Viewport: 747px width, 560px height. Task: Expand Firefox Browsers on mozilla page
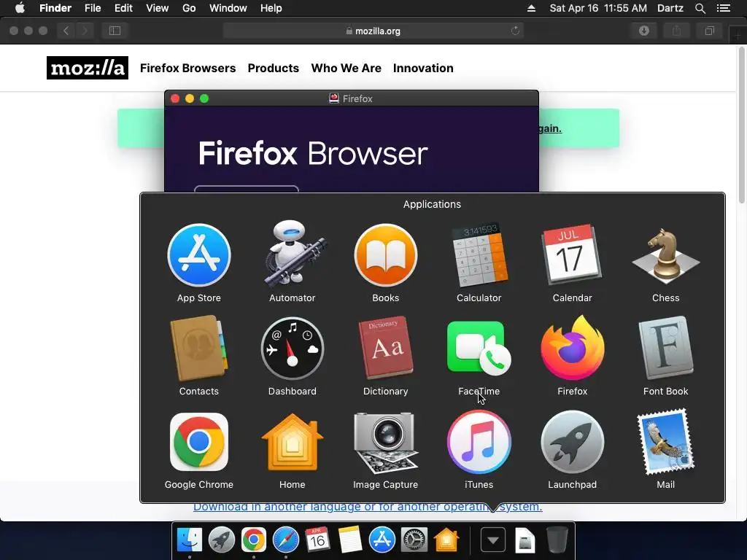(x=187, y=68)
